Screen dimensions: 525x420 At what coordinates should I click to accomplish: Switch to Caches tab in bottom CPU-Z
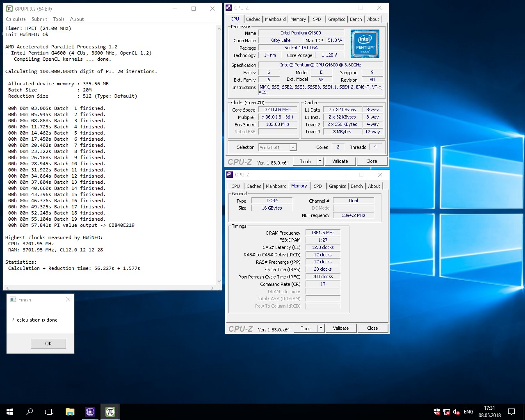tap(254, 186)
